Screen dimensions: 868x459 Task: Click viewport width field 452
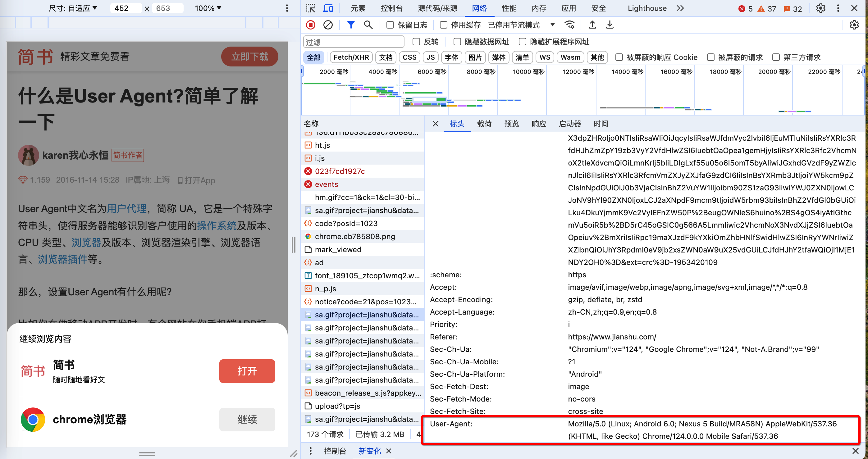point(126,8)
